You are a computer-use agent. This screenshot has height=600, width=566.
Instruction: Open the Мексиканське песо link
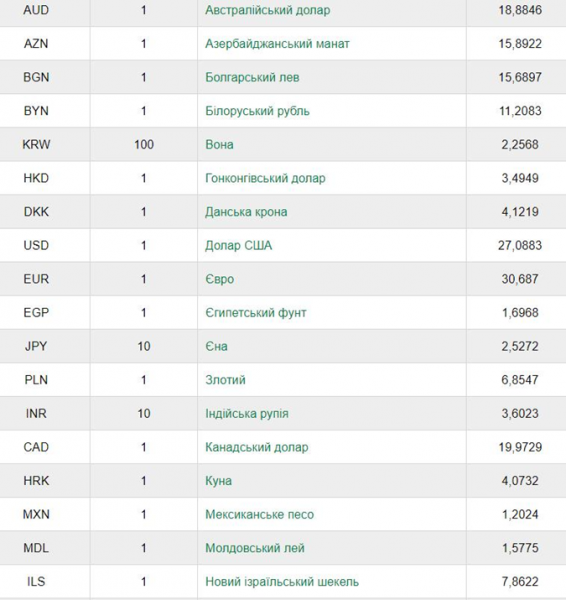click(x=259, y=515)
